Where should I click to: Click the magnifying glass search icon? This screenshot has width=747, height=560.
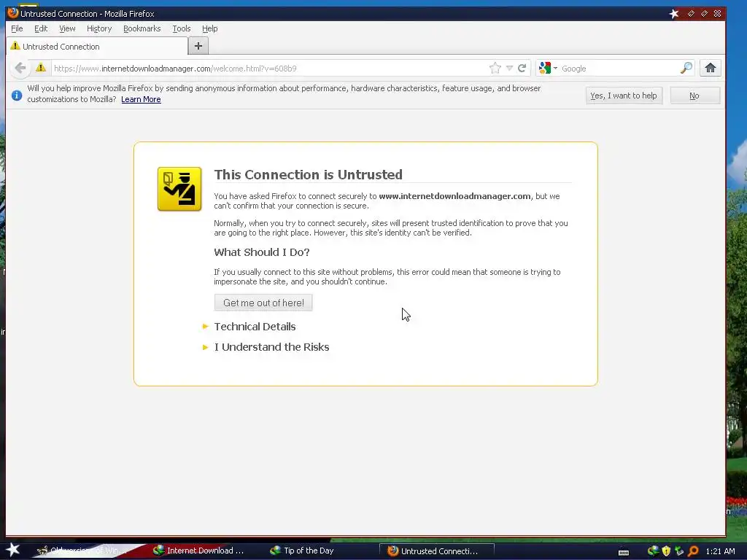686,68
